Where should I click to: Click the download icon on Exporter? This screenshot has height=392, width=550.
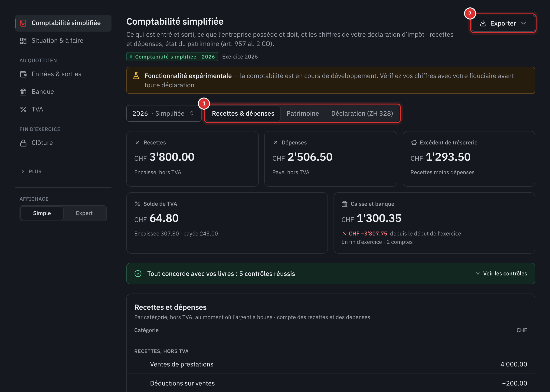pyautogui.click(x=483, y=23)
